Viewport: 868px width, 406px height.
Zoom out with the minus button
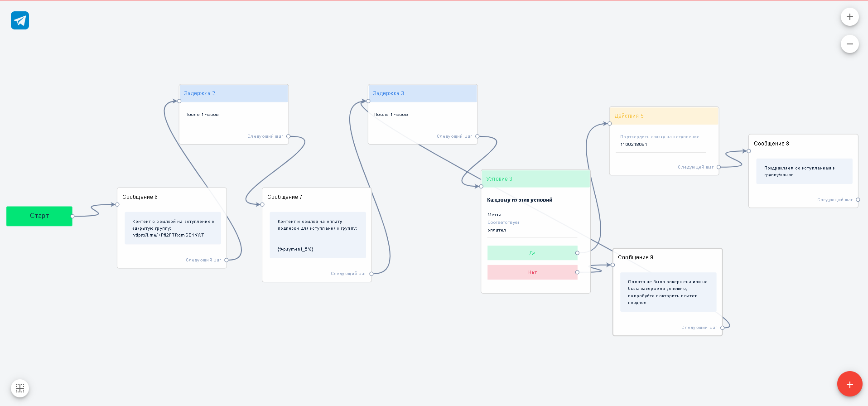click(x=849, y=44)
